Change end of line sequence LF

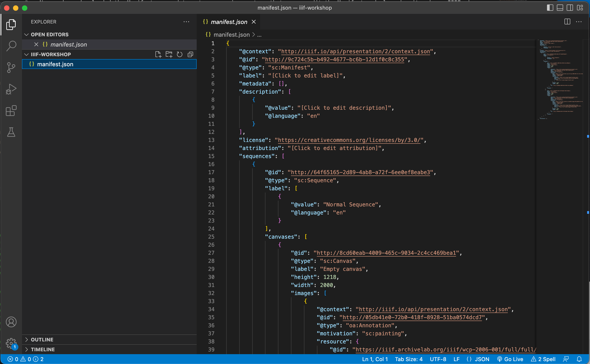tap(456, 359)
